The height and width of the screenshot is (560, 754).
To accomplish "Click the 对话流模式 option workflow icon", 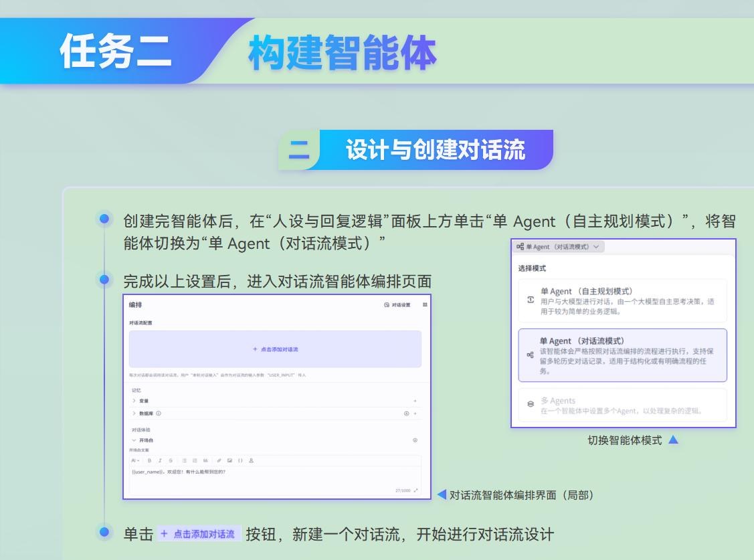I will point(530,355).
